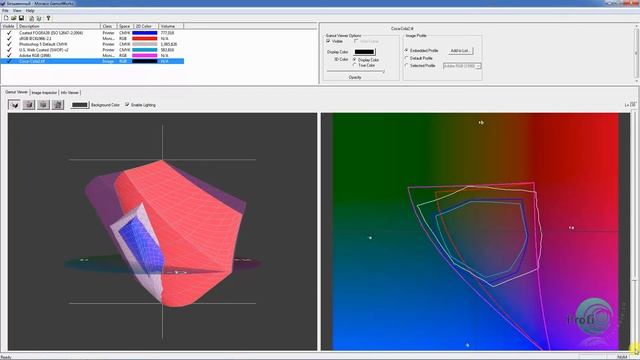The image size is (640, 360).
Task: Select the Embedded Profile radio button
Action: point(407,50)
